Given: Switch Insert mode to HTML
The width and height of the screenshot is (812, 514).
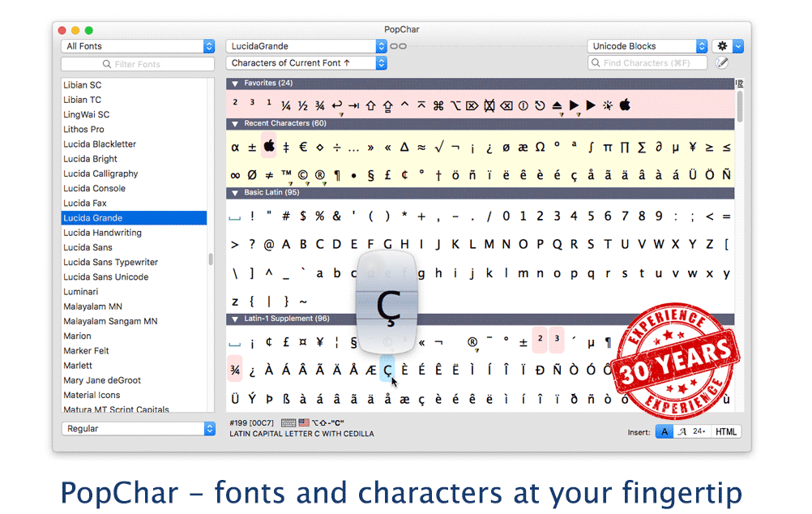Looking at the screenshot, I should click(x=725, y=431).
